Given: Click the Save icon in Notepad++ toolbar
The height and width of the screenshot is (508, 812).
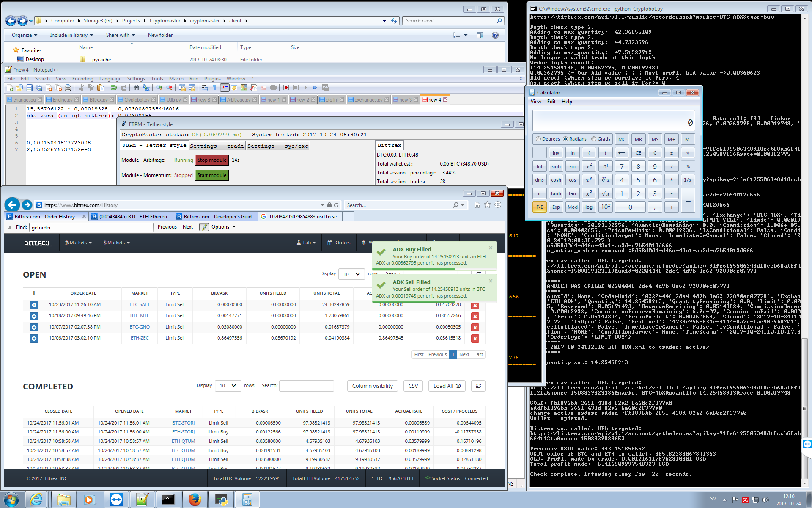Looking at the screenshot, I should pos(29,88).
